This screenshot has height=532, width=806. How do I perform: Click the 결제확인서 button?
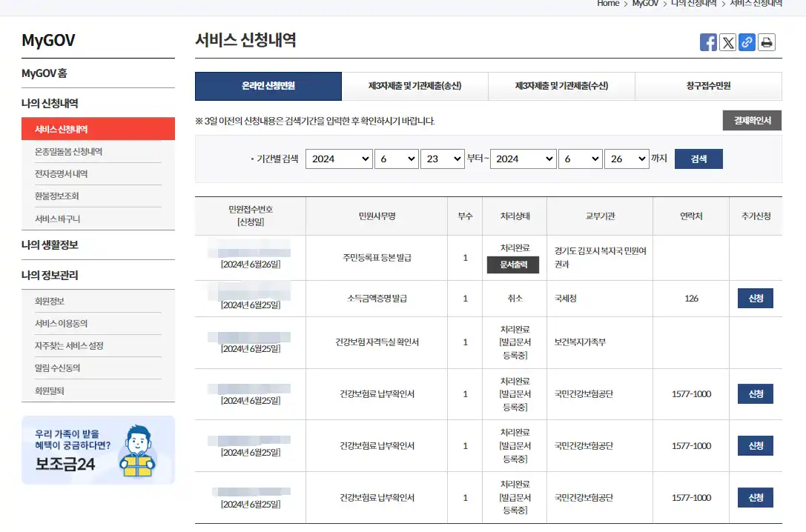751,120
